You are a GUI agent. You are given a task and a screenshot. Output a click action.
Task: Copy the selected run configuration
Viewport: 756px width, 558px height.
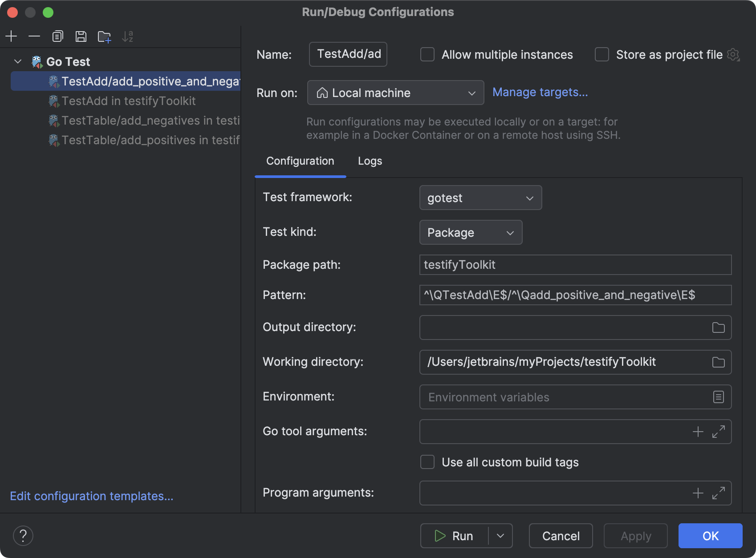coord(57,36)
